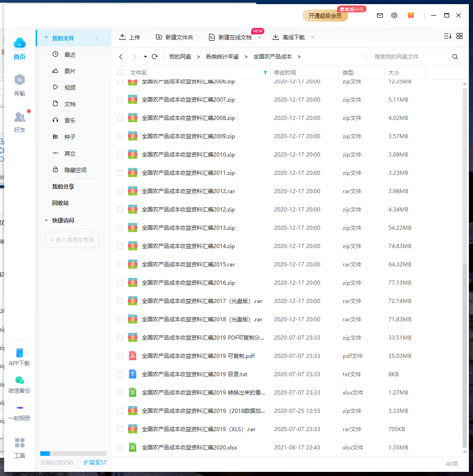Click the 新建文件夹 new folder button
Screen dimensions: 473x476
tap(174, 37)
